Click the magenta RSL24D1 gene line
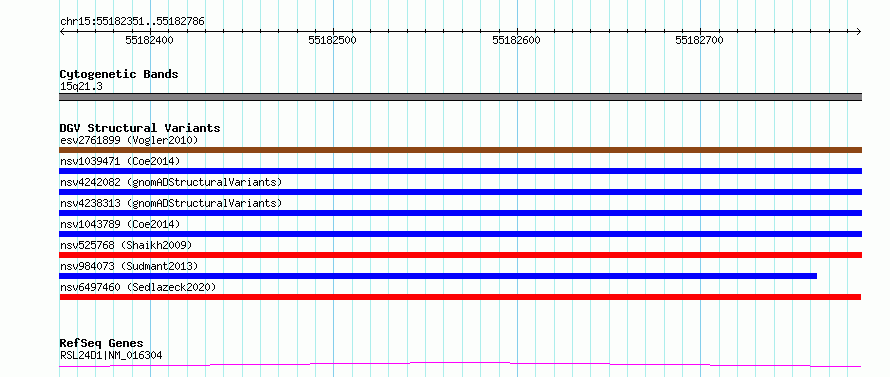Screen dimensions: 890x377 [x=460, y=365]
